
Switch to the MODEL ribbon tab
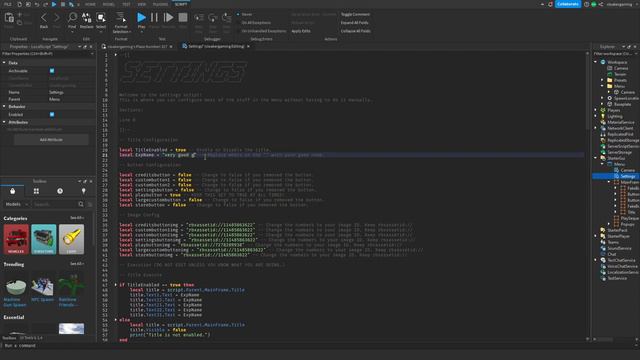point(109,4)
